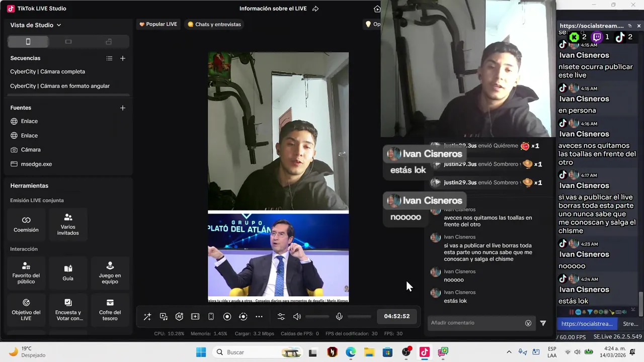This screenshot has width=644, height=362.
Task: Click the 04:52:52 live timer button
Action: coord(397,316)
